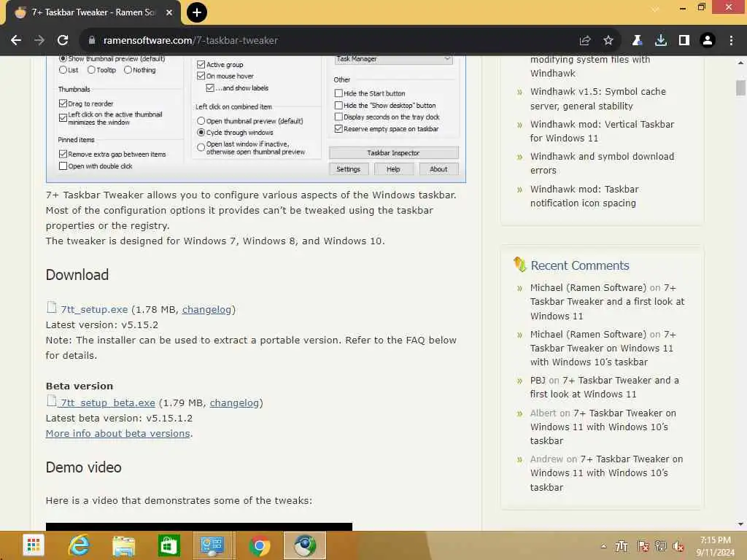747x560 pixels.
Task: Open first Michael comment on first look at Windows 11
Action: click(x=608, y=302)
